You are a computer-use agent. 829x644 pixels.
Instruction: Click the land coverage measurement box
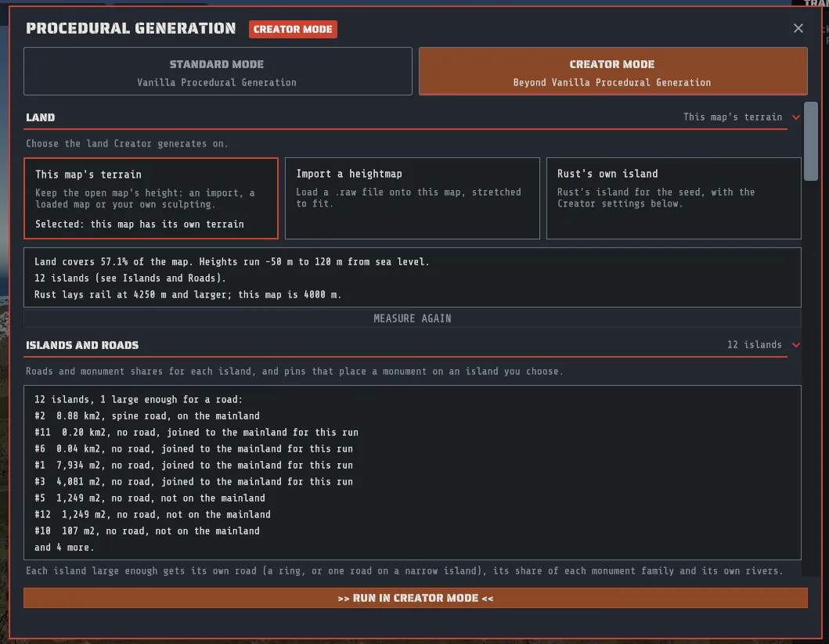pyautogui.click(x=413, y=277)
